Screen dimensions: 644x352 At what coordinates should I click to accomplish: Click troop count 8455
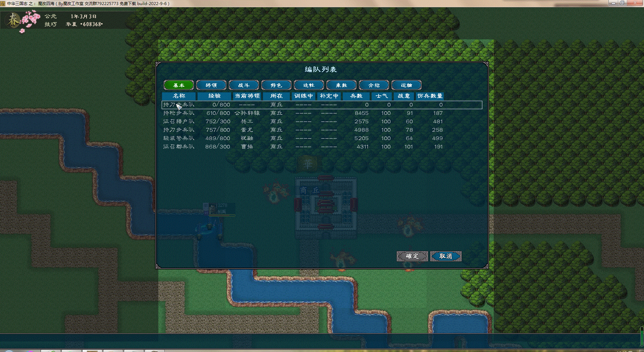362,113
